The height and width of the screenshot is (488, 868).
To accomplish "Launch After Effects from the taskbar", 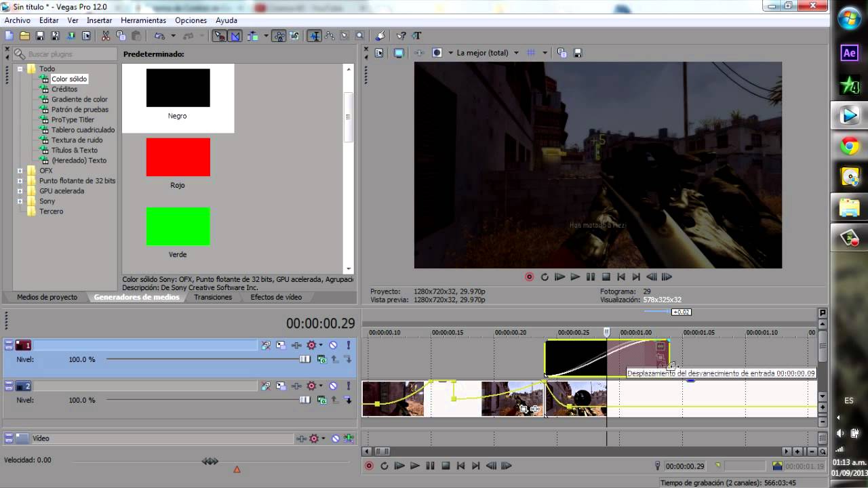I will 850,54.
